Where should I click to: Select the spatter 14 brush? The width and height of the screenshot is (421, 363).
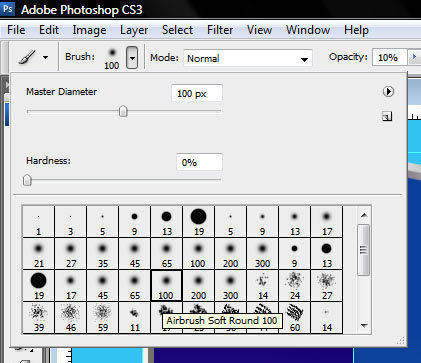263,286
